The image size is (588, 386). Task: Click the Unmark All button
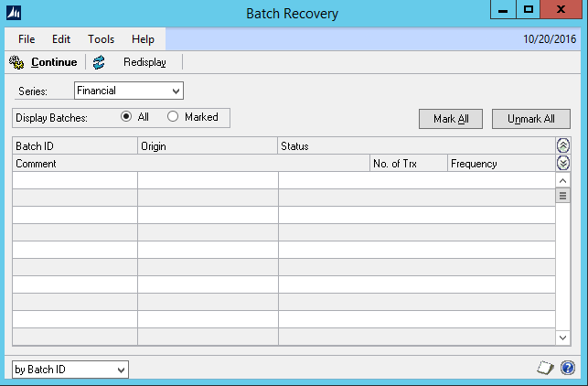tap(531, 119)
